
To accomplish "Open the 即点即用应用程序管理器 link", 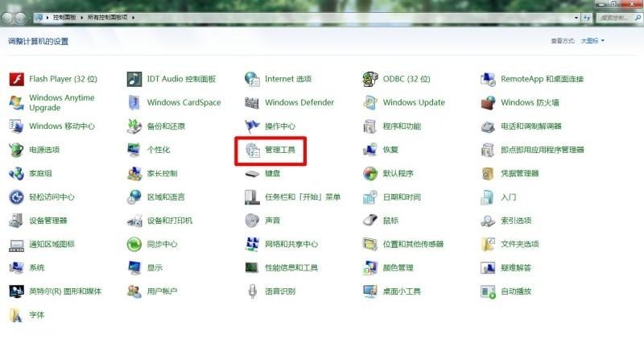I will [542, 150].
